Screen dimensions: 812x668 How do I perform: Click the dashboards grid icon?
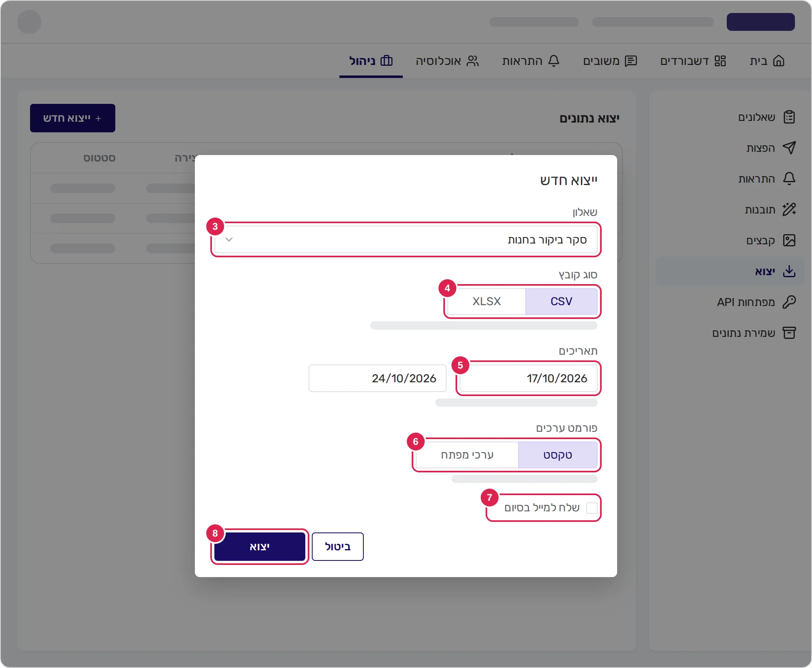click(x=720, y=61)
